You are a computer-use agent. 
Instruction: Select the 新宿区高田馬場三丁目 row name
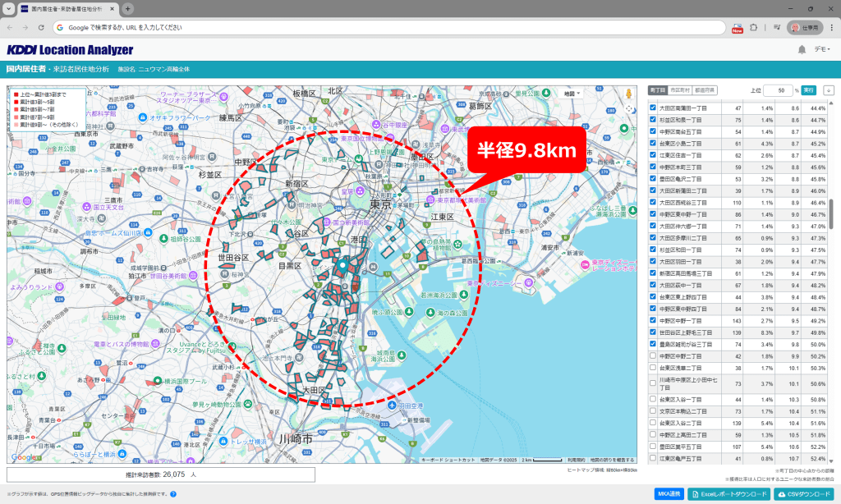[x=686, y=273]
